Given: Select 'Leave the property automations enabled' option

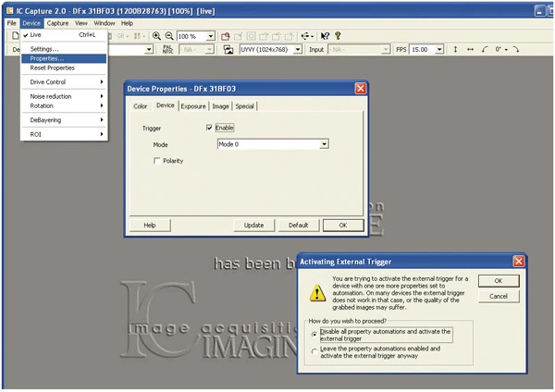Looking at the screenshot, I should click(314, 351).
